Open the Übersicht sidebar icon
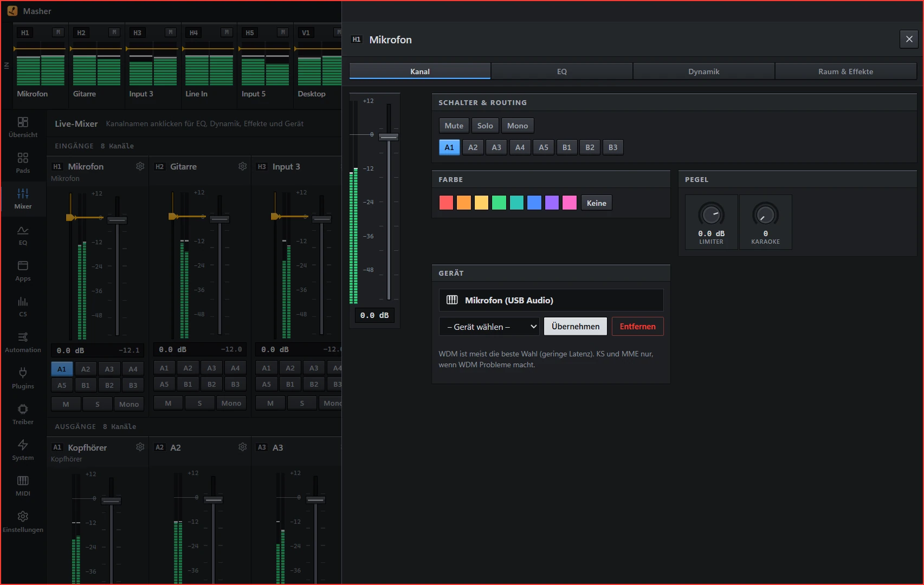The width and height of the screenshot is (924, 585). 23,127
